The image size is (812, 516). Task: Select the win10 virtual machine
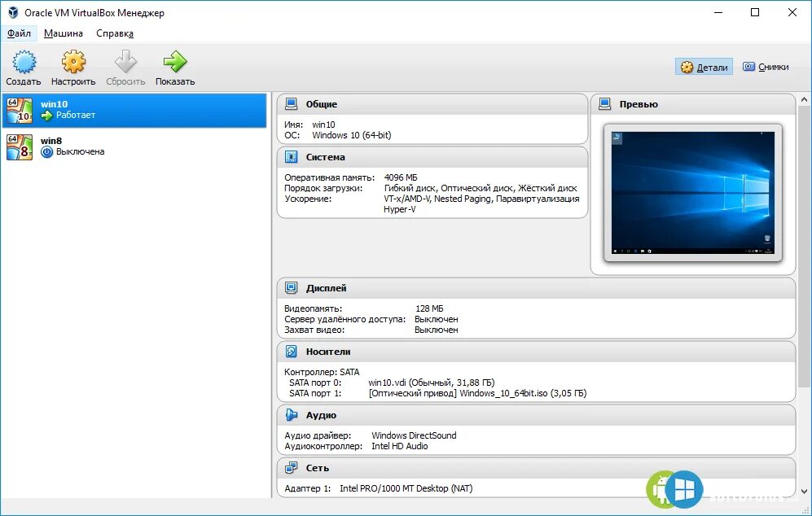tap(134, 110)
